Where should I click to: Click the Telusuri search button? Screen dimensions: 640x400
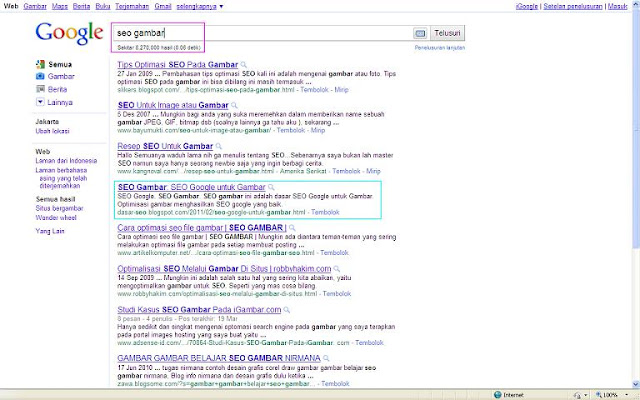coord(447,33)
